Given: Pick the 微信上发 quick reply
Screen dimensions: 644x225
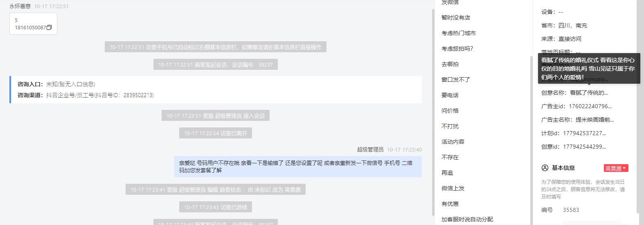Looking at the screenshot, I should click(453, 188).
